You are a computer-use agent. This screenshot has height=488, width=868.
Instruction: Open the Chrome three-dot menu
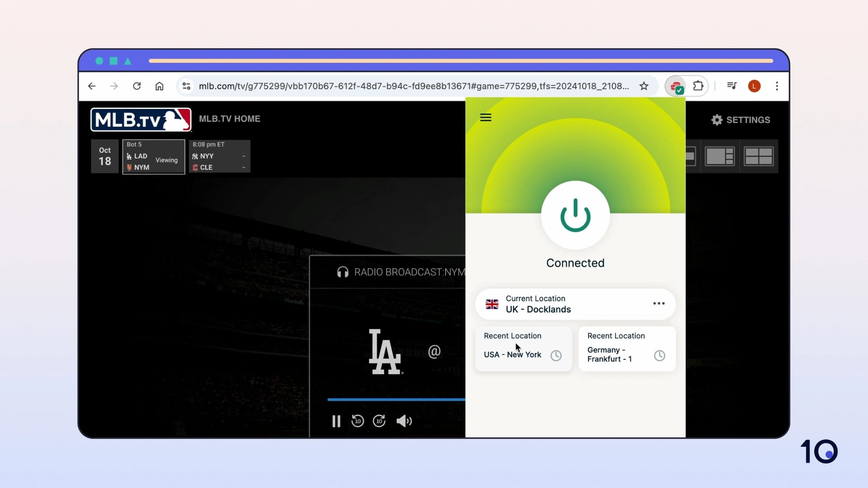(x=777, y=86)
